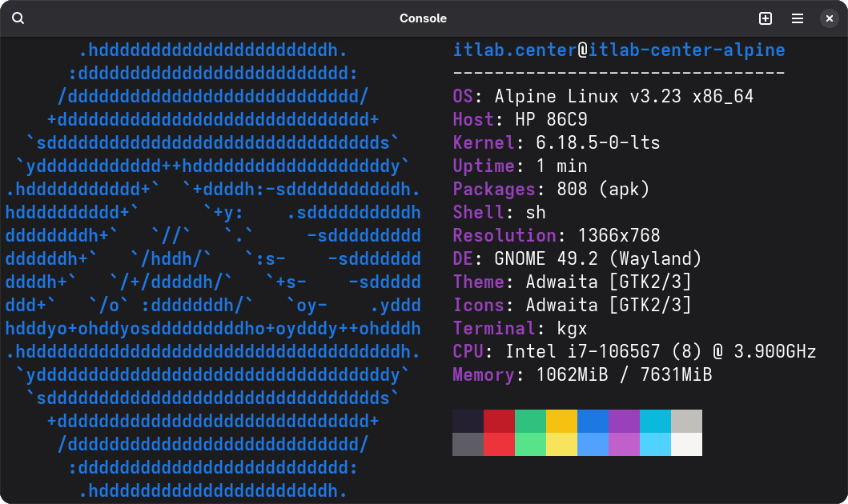Select the bright cyan color block
Screen dimensions: 848x504
pyautogui.click(x=655, y=444)
